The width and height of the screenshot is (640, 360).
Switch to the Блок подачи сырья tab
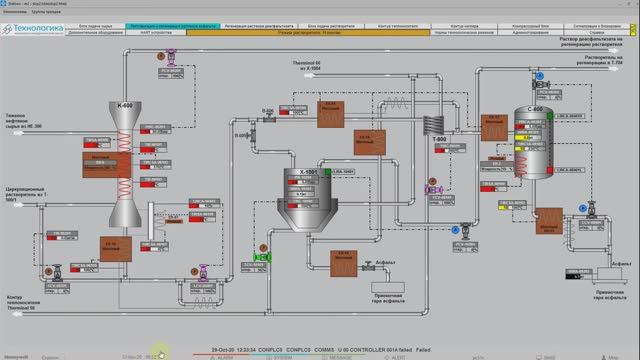[x=96, y=26]
